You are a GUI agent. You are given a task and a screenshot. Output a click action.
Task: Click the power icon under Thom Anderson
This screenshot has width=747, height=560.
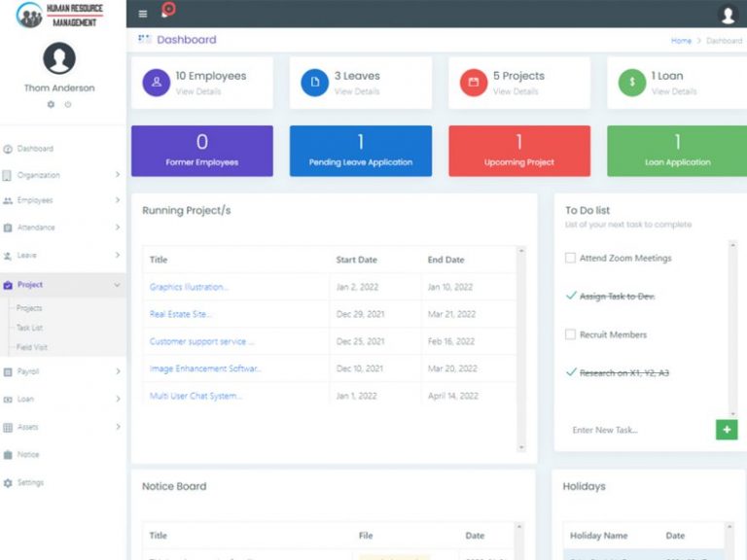[x=68, y=104]
